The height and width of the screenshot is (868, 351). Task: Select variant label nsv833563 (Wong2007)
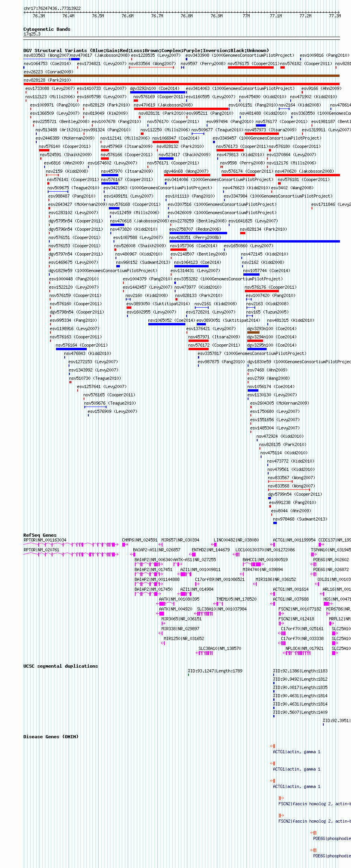(47, 55)
